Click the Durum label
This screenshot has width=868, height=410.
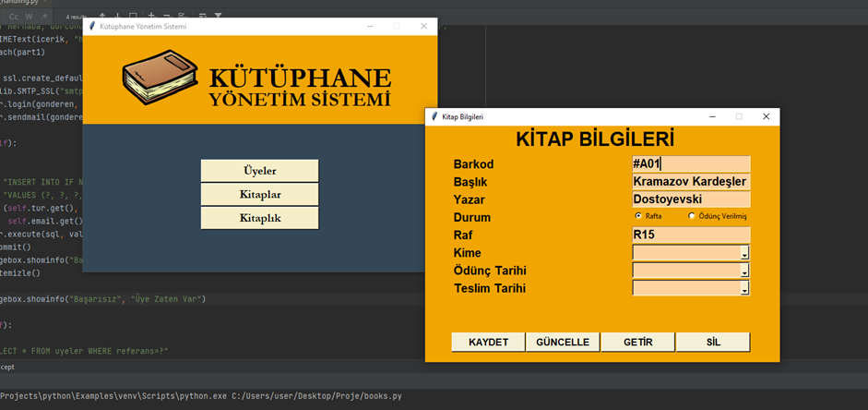pyautogui.click(x=471, y=217)
